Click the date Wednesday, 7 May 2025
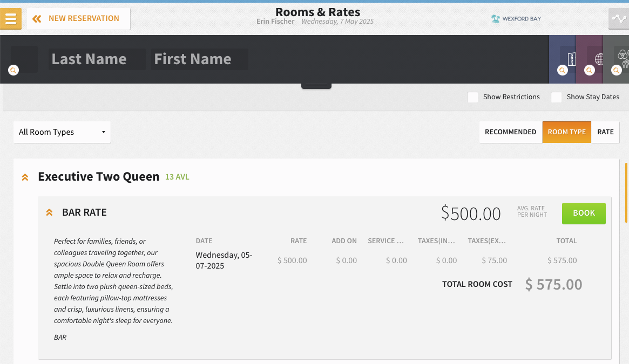Screen dimensions: 629x364 337,22
